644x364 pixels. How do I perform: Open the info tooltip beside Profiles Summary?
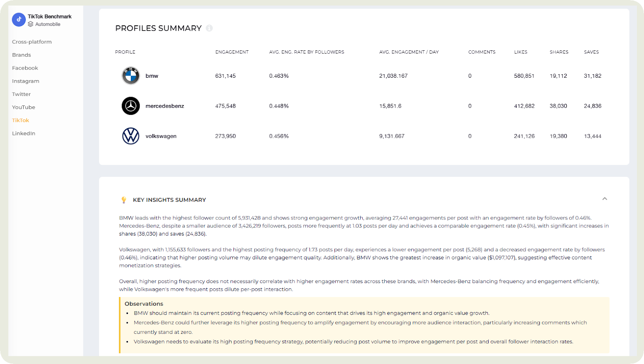(209, 28)
